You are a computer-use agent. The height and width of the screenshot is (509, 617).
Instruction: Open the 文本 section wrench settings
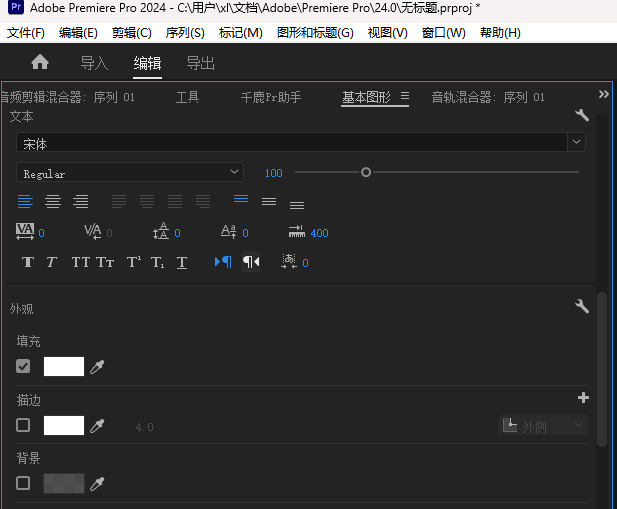pyautogui.click(x=582, y=115)
